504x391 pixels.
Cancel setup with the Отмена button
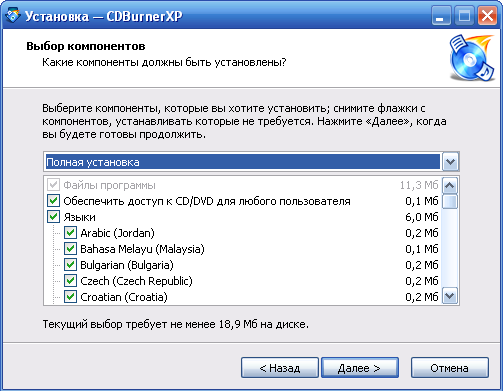[x=450, y=368]
